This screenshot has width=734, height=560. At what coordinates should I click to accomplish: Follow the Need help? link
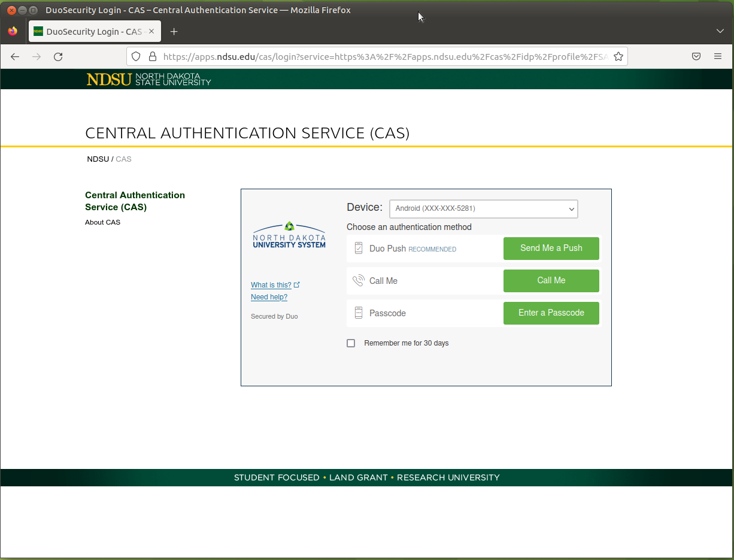pos(269,297)
